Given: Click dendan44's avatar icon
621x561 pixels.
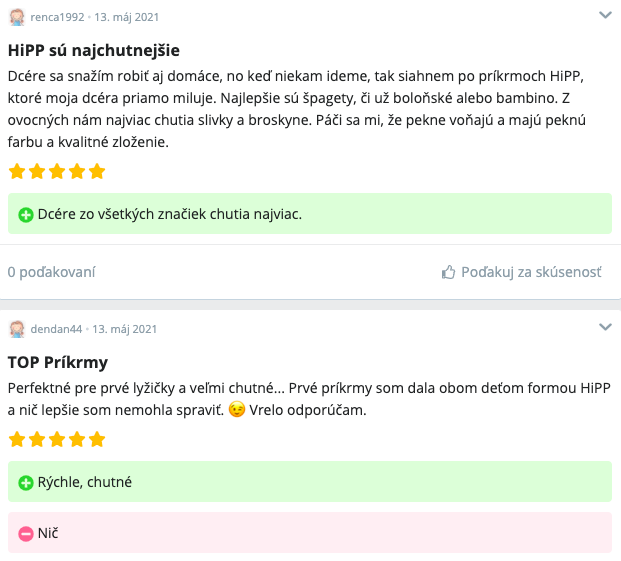Looking at the screenshot, I should [17, 329].
